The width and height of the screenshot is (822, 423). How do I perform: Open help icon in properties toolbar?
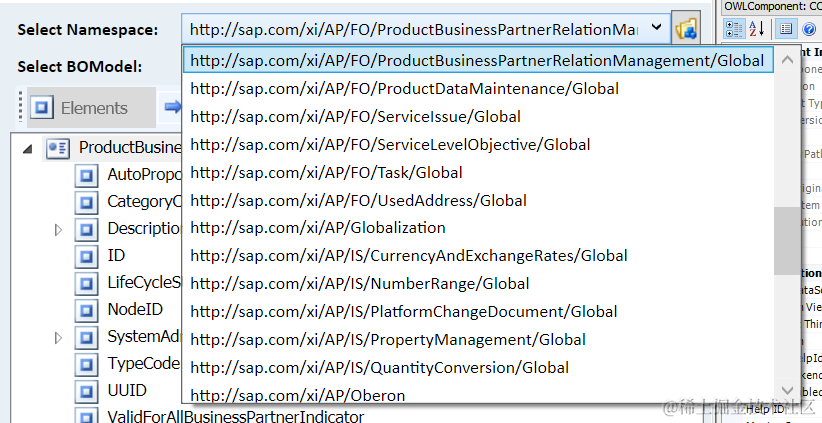click(x=809, y=28)
